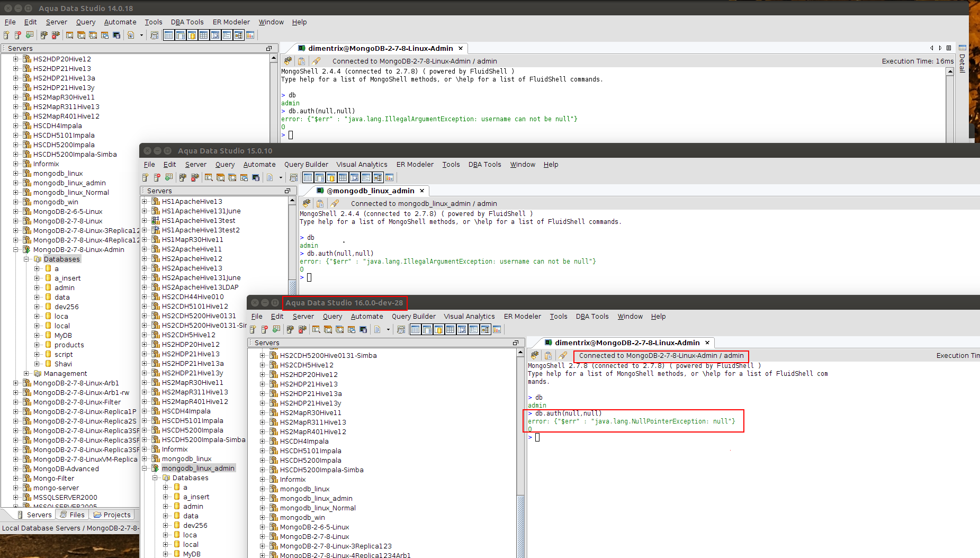This screenshot has width=980, height=558.
Task: Toggle yellow cylinder view button in 16.0.0 toolbar
Action: 438,329
